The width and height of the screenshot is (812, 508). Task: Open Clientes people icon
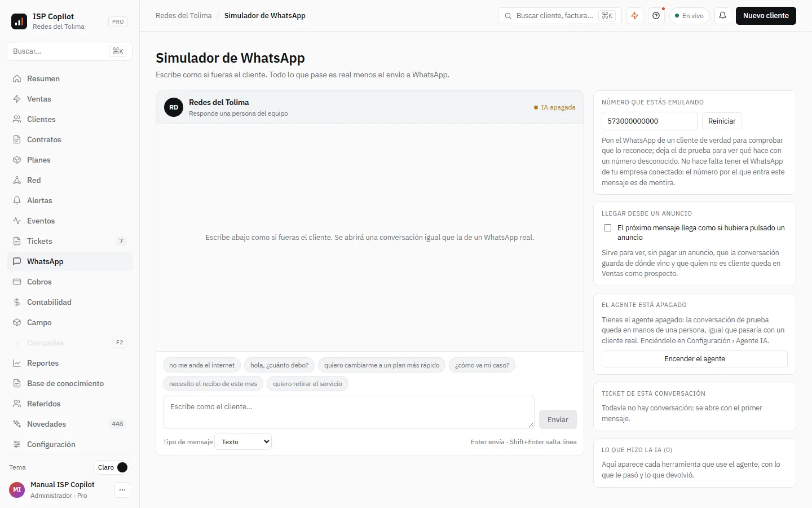tap(17, 119)
